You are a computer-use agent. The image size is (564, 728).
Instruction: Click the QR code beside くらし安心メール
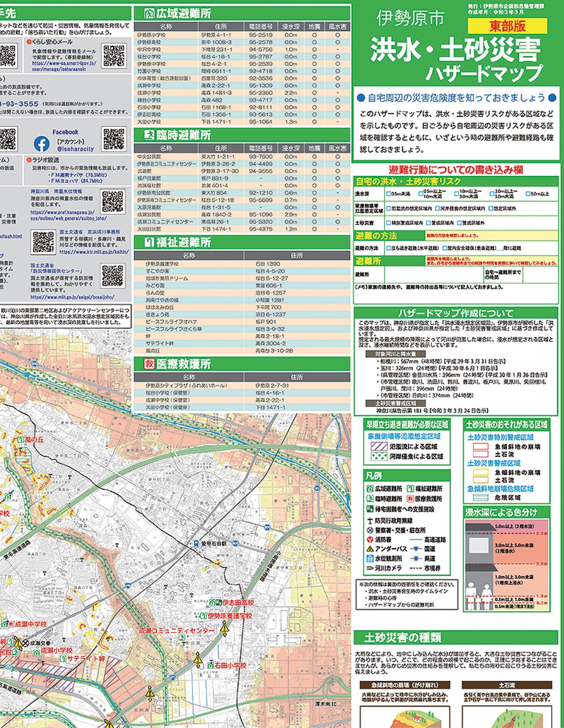[x=114, y=56]
